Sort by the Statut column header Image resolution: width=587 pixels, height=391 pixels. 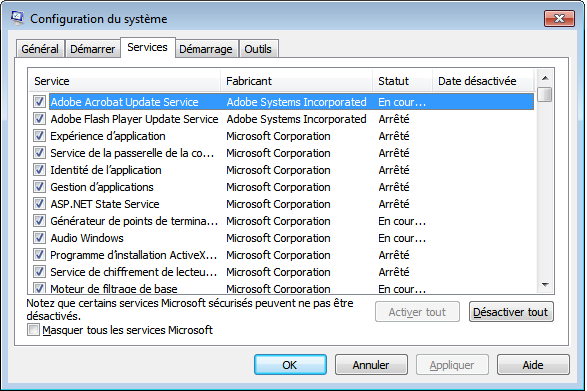[x=402, y=81]
